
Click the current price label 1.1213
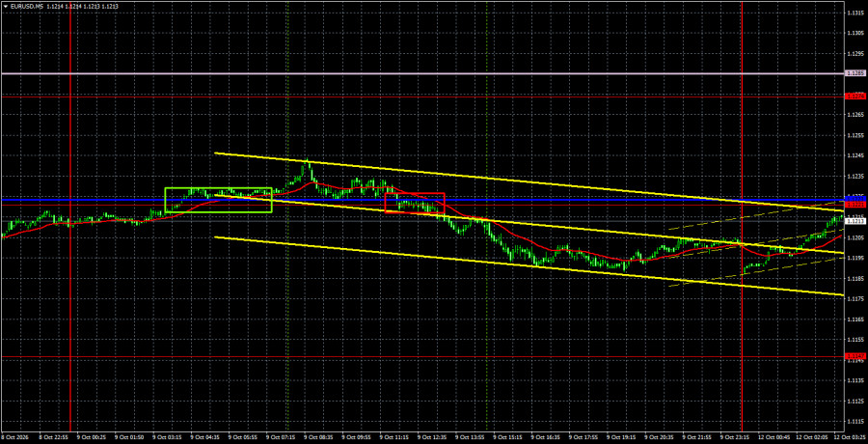coord(855,221)
